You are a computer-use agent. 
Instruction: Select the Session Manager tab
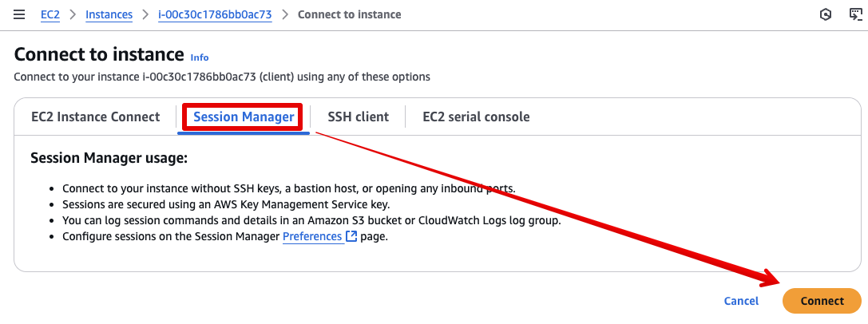(244, 117)
